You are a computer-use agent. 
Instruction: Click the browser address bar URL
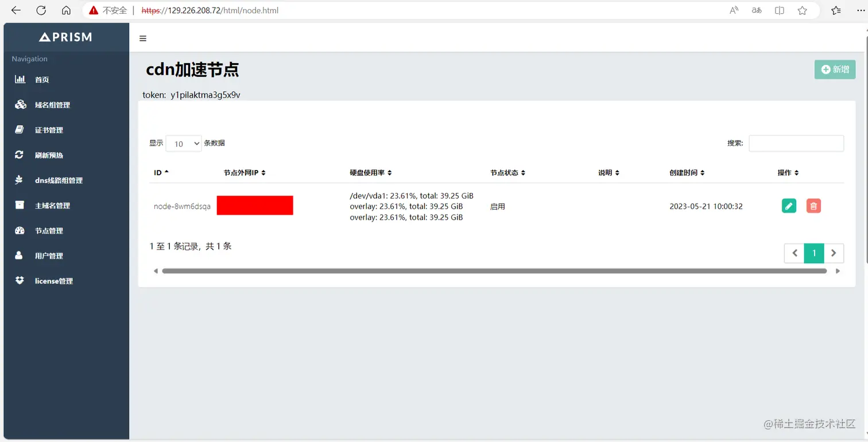210,10
